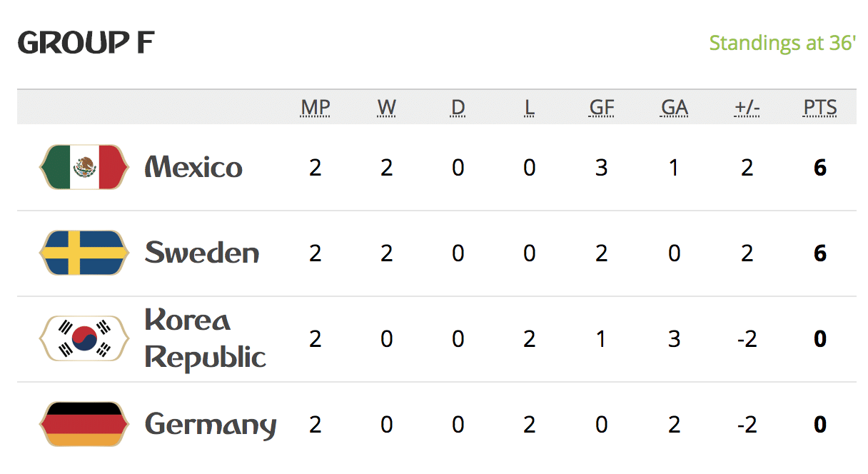Viewport: 868px width, 474px height.
Task: Click the Standings at 36' label
Action: 782,43
